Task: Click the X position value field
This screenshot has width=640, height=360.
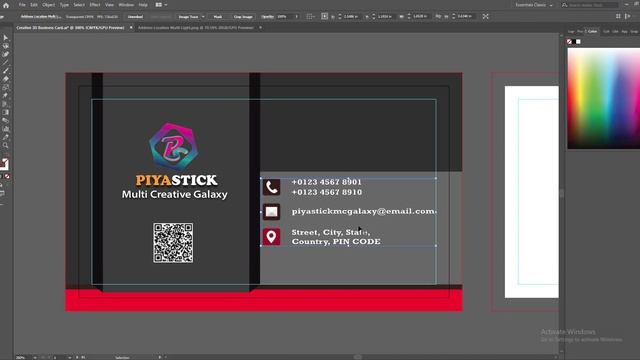Action: tap(351, 17)
